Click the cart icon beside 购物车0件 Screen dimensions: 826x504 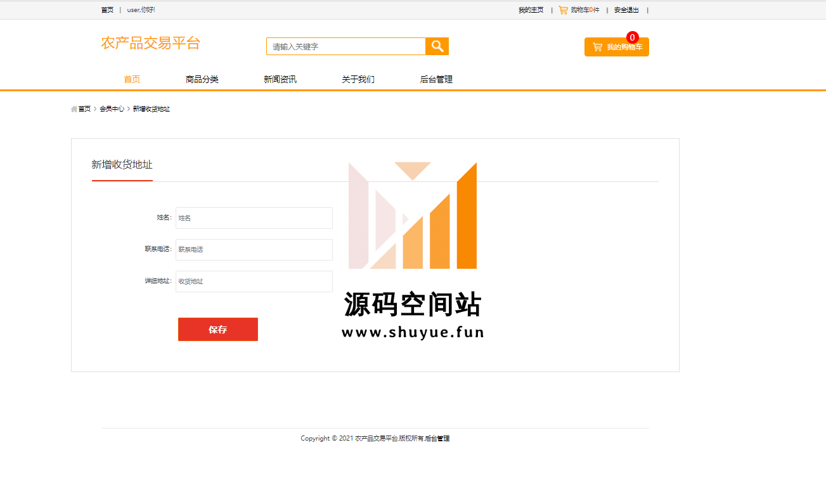coord(563,10)
